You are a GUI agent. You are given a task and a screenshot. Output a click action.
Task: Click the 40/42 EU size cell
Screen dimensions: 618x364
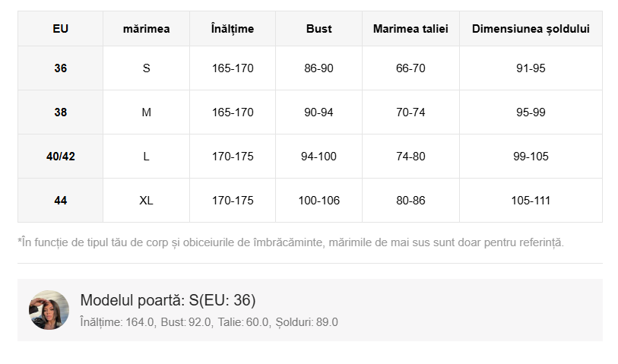pos(61,157)
